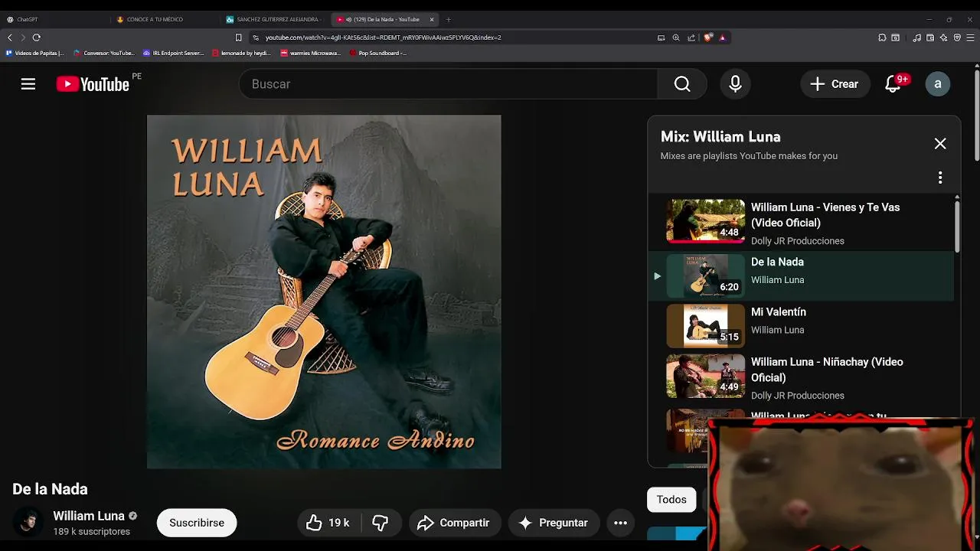Screen dimensions: 980x551
Task: Click the URL text in address bar
Action: 384,37
